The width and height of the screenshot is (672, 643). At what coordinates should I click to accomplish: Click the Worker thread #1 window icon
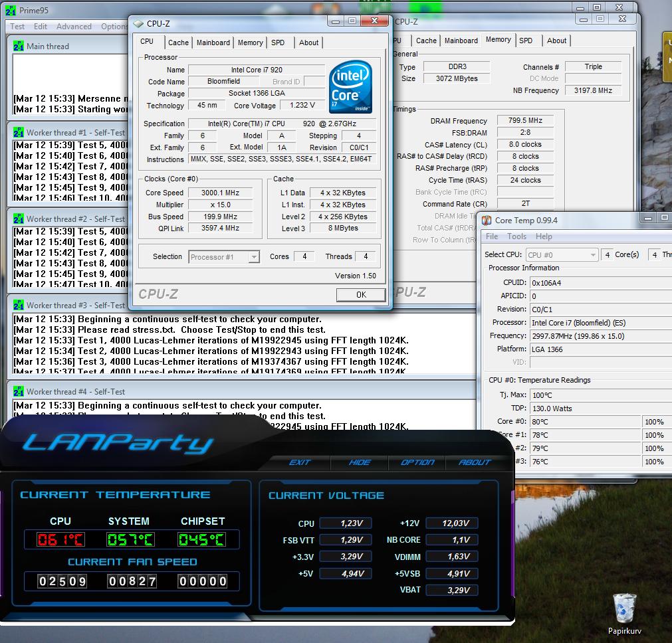coord(19,132)
